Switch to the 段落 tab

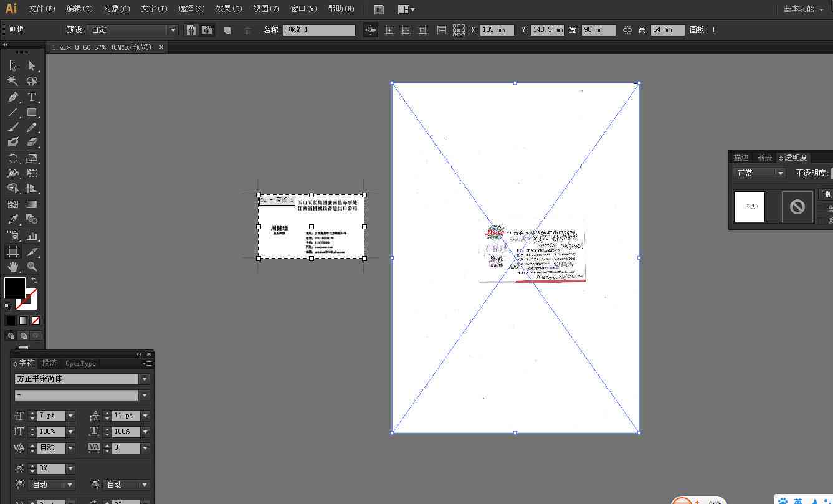[x=49, y=363]
